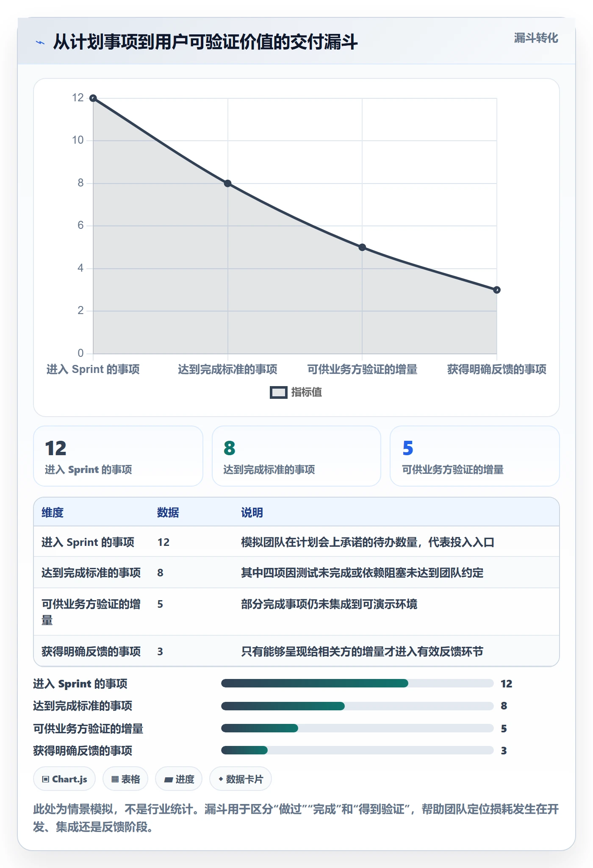The width and height of the screenshot is (593, 868).
Task: Click the description starting with 模拟团队在计划会上
Action: coord(368,542)
